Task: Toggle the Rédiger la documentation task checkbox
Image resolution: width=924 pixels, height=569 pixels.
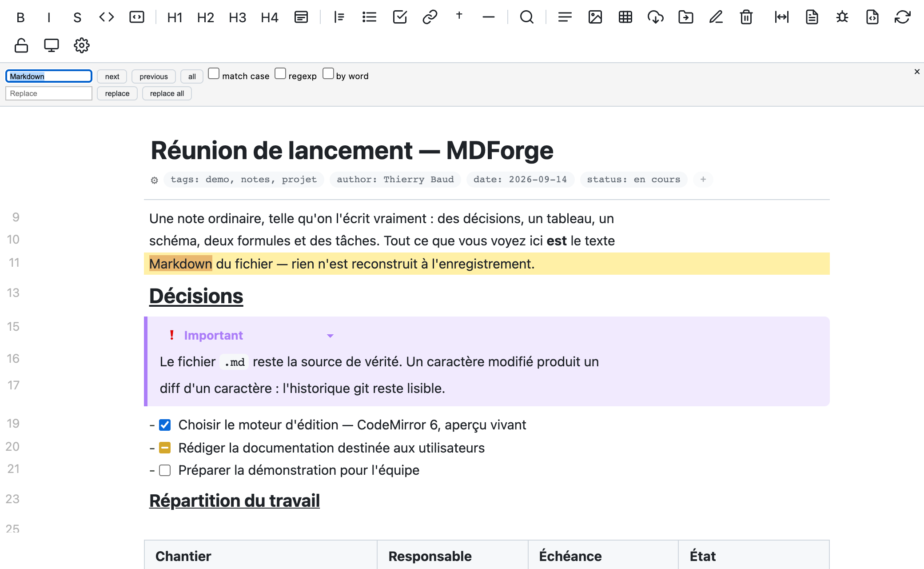Action: (x=165, y=448)
